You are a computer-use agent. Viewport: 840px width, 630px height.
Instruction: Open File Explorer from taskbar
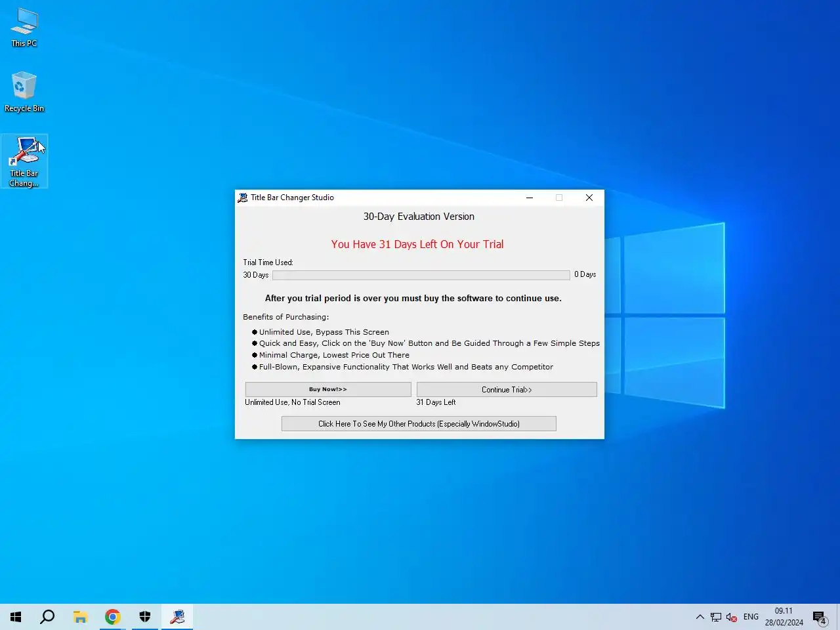point(80,617)
